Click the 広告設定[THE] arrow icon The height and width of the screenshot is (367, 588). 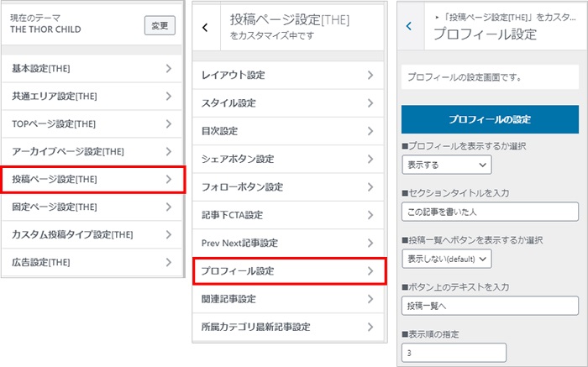(x=169, y=262)
